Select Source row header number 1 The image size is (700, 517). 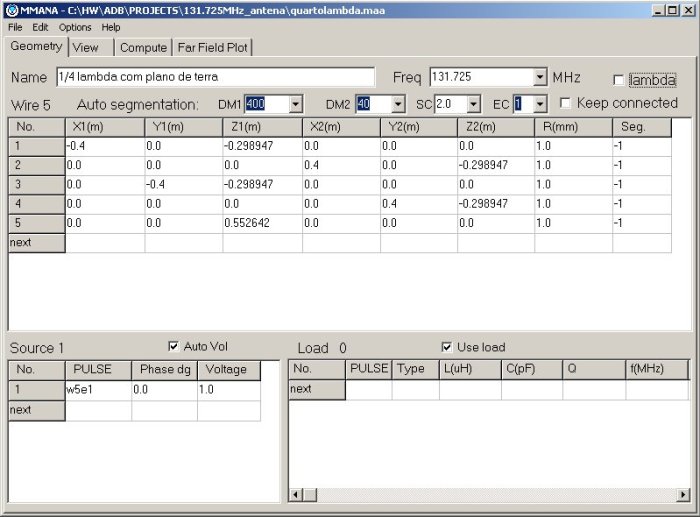pos(37,390)
